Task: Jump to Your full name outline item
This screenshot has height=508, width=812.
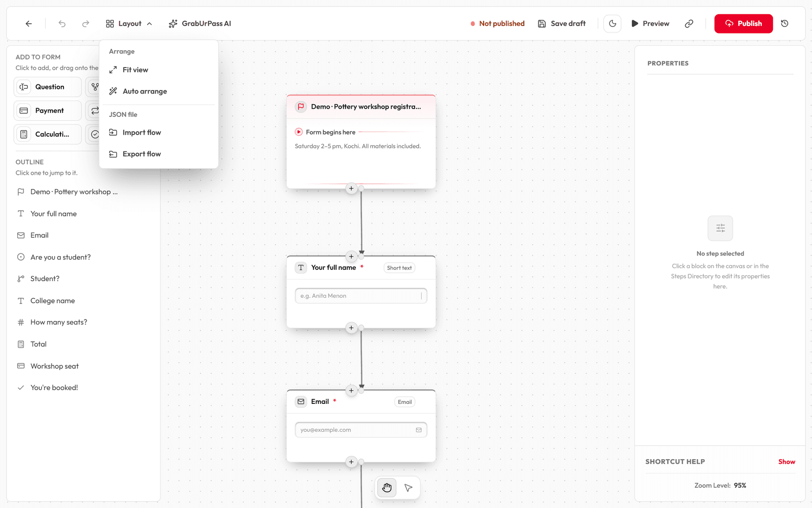Action: pyautogui.click(x=83, y=214)
